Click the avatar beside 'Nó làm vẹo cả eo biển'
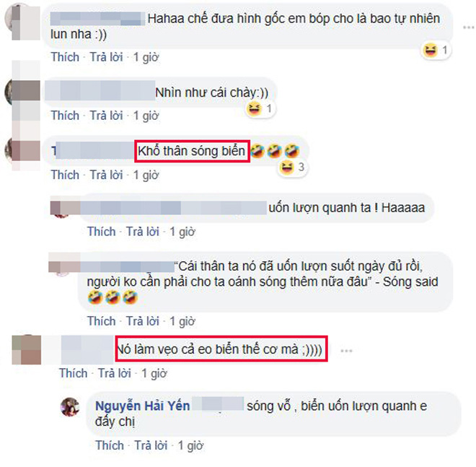Image resolution: width=476 pixels, height=467 pixels. (x=27, y=350)
